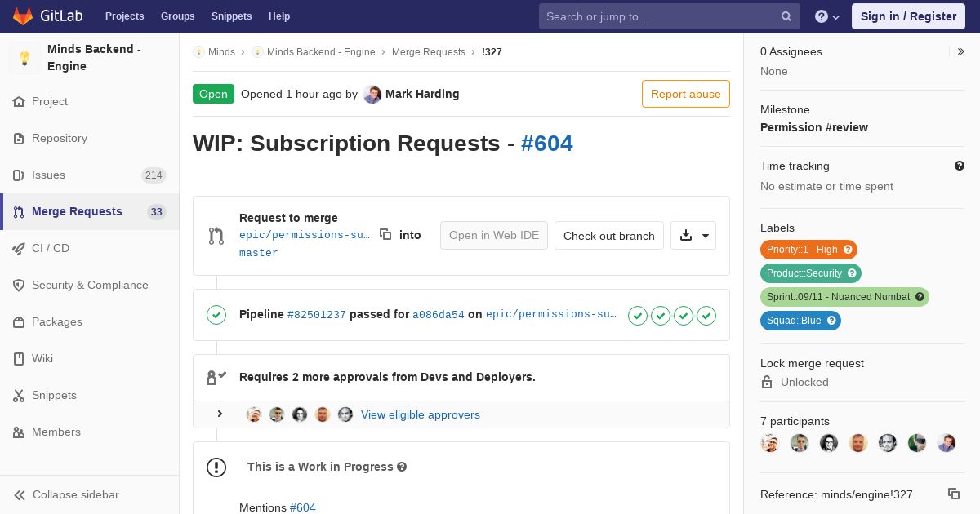This screenshot has width=980, height=514.
Task: Open commit a086da54 link
Action: coord(439,314)
